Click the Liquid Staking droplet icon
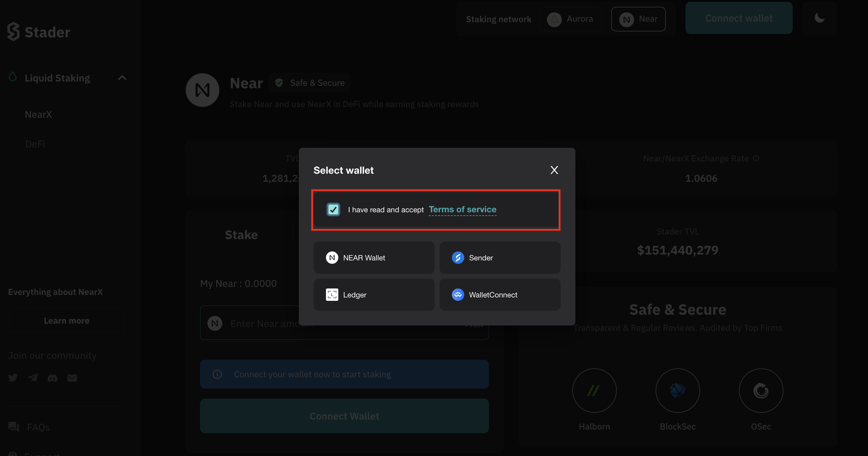 12,77
